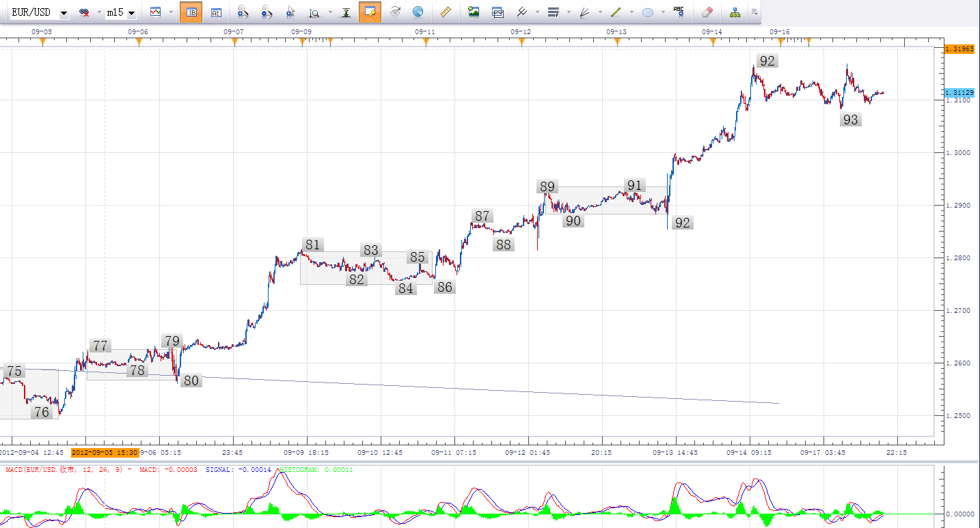This screenshot has width=980, height=528.
Task: Click the hierarchy tree structure button
Action: click(735, 12)
